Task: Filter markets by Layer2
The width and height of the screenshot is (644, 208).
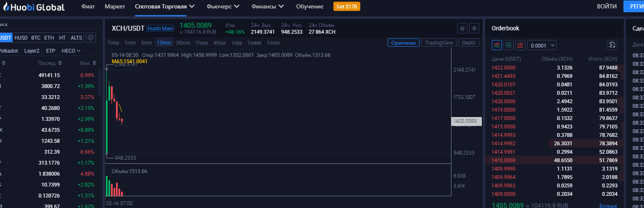Action: pos(32,51)
